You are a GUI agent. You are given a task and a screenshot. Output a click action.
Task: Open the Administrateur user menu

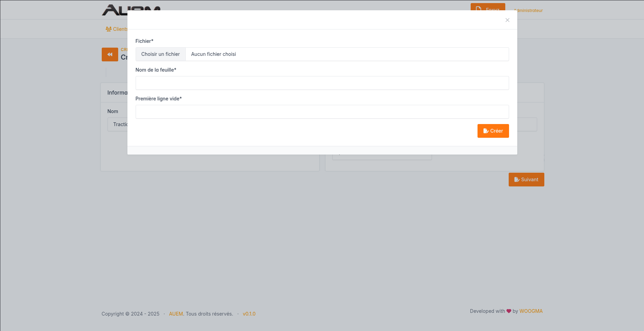coord(529,11)
